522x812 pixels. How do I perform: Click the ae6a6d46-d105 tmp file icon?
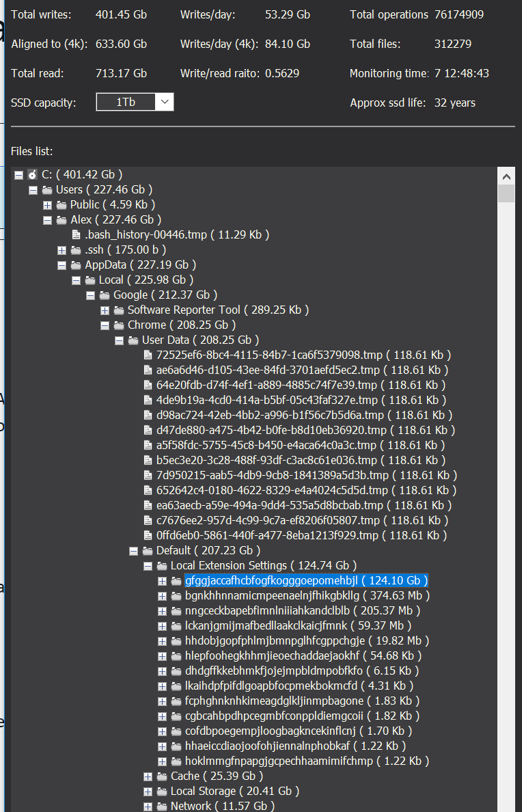pos(148,370)
